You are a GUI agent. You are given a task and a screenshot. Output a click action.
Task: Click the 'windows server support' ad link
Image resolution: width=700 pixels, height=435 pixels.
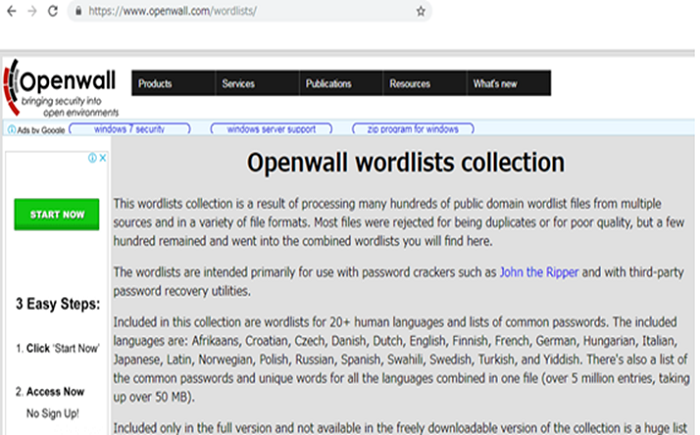(271, 129)
